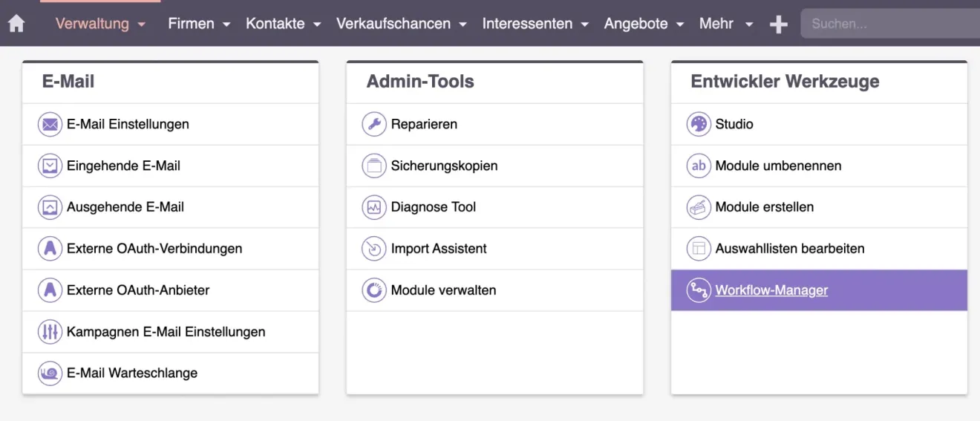Open the Externe OAuth-Verbindungen link

pyautogui.click(x=154, y=249)
